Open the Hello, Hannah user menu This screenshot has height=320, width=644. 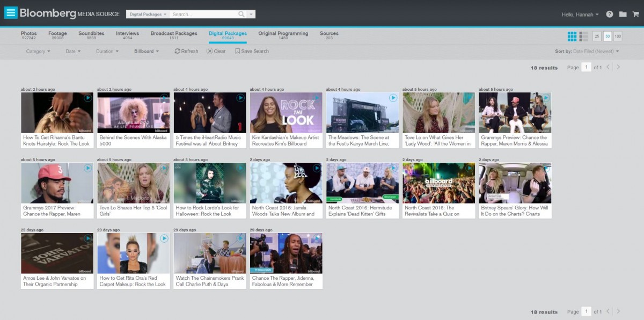pos(580,14)
